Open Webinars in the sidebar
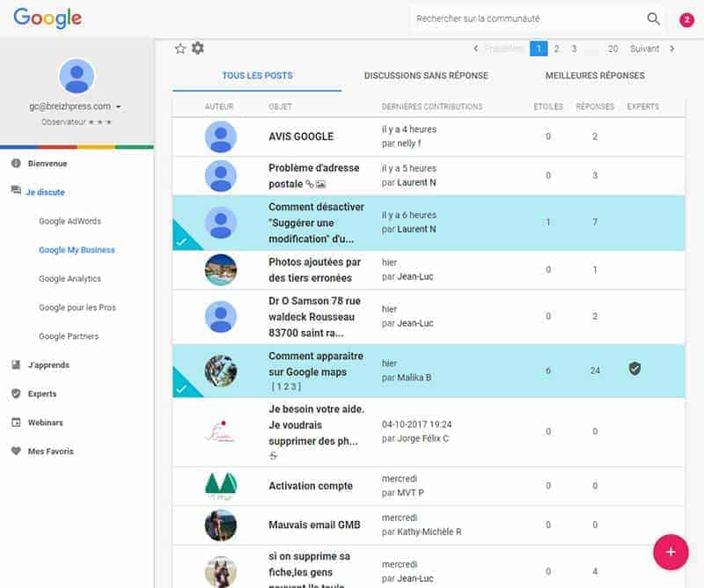The height and width of the screenshot is (588, 704). [x=46, y=423]
